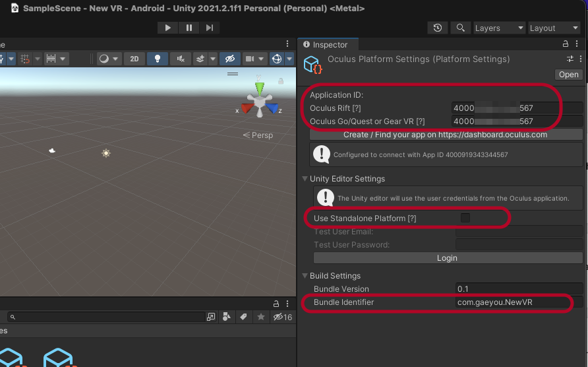Click the Oculus Platform Settings asset icon
Viewport: 588px width, 367px height.
click(x=312, y=65)
